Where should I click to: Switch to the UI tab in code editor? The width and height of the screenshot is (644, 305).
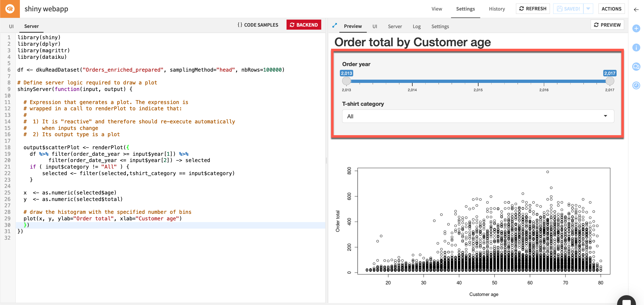click(x=11, y=26)
